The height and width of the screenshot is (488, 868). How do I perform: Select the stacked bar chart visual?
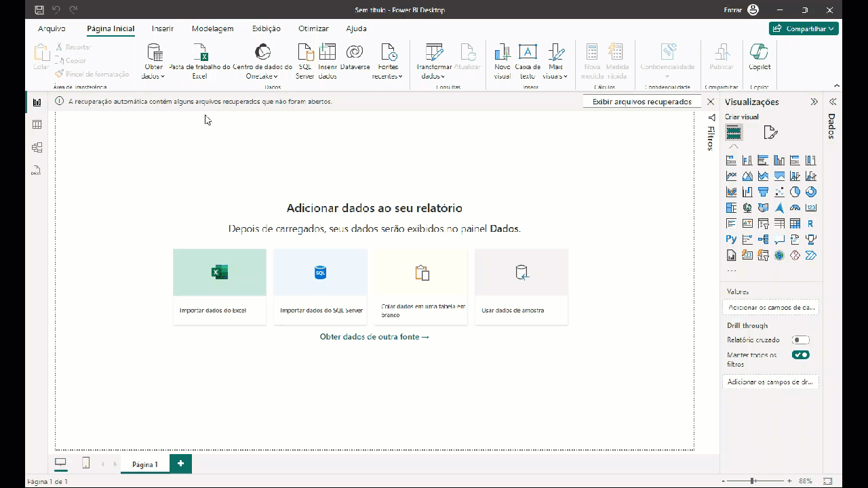(731, 161)
